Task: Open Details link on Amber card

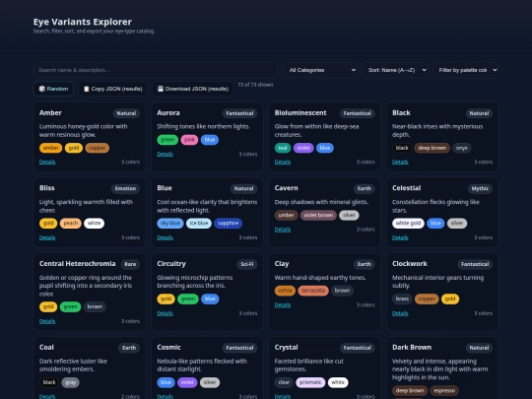Action: tap(47, 162)
